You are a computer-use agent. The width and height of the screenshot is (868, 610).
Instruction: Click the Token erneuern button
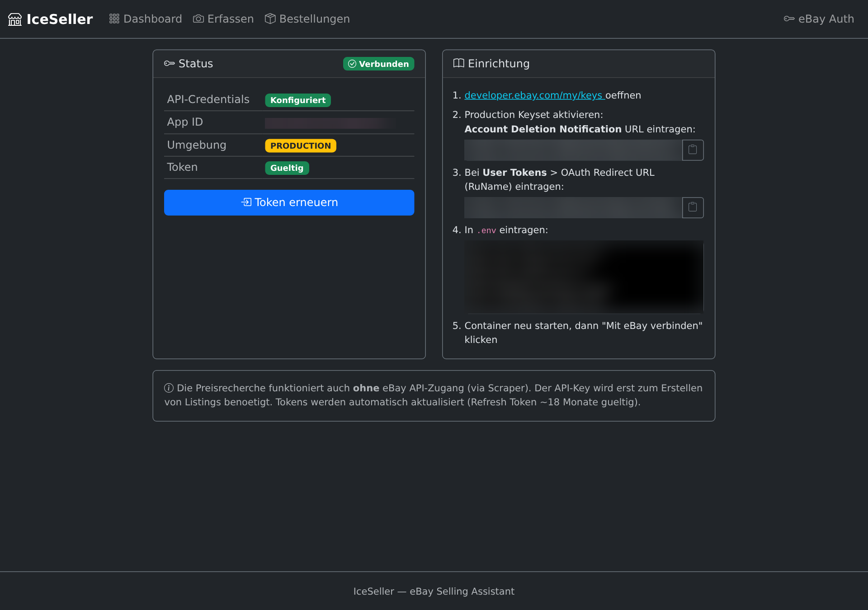click(289, 202)
